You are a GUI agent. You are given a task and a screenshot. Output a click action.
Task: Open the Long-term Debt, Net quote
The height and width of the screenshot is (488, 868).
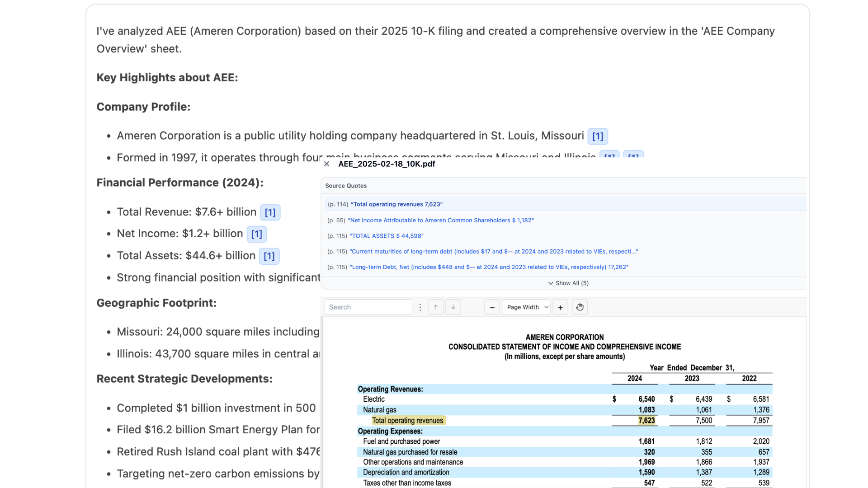coord(489,267)
